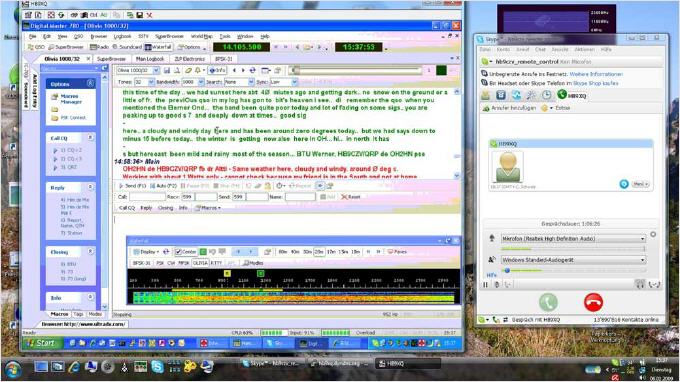The height and width of the screenshot is (382, 680).
Task: Switch to the SuperBrowser tab
Action: [111, 59]
